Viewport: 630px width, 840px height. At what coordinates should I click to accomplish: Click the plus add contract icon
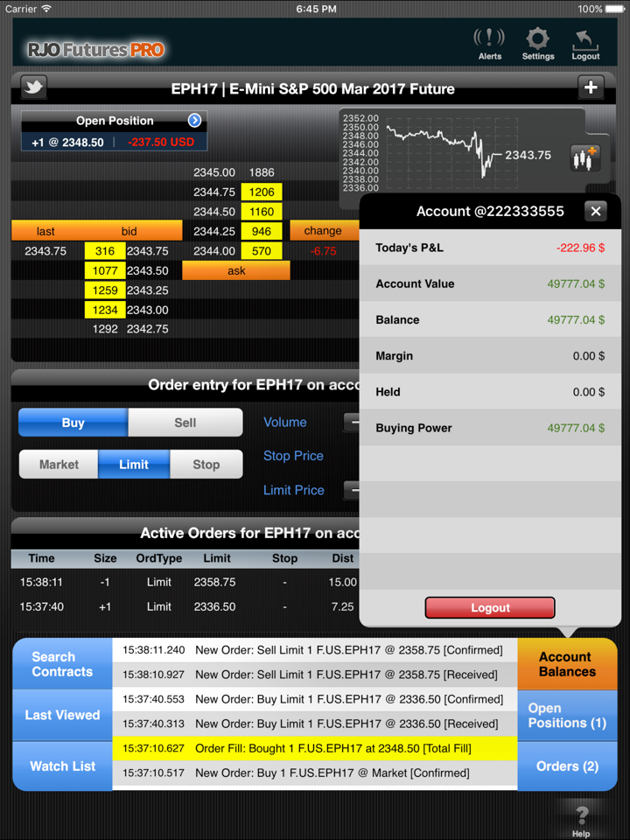coord(591,87)
